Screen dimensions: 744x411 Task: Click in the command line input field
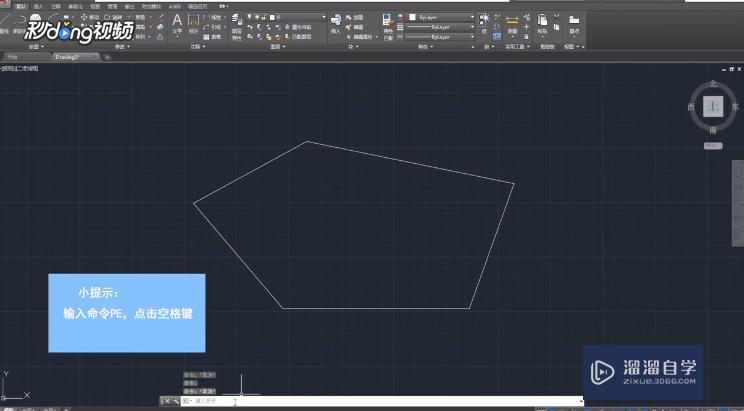click(384, 401)
